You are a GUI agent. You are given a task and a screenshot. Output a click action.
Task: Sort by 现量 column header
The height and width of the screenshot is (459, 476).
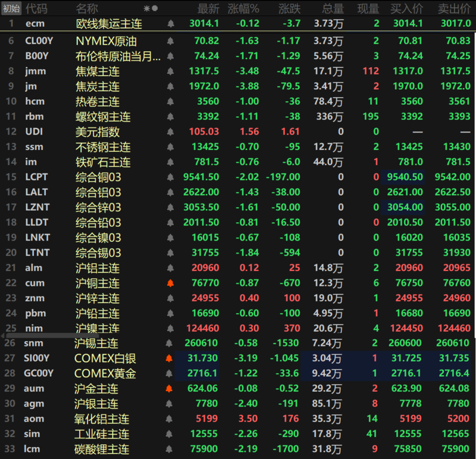[368, 9]
